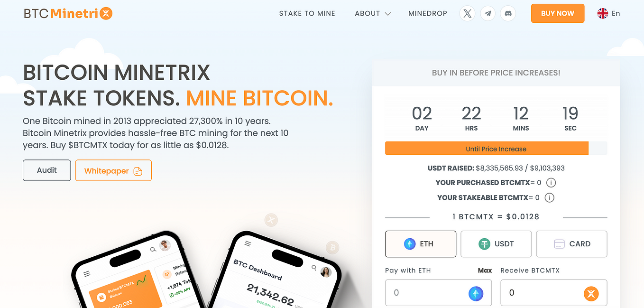
Task: Click the Audit button
Action: pos(47,170)
